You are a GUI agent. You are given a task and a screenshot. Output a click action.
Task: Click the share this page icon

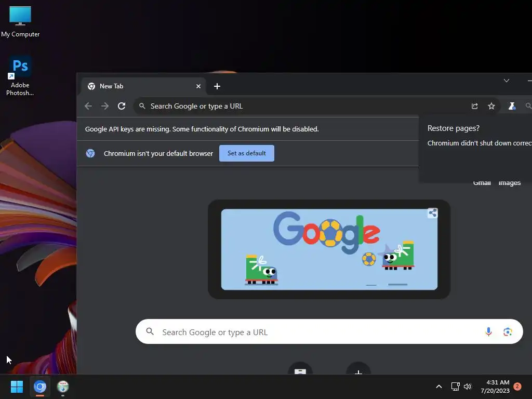(475, 106)
